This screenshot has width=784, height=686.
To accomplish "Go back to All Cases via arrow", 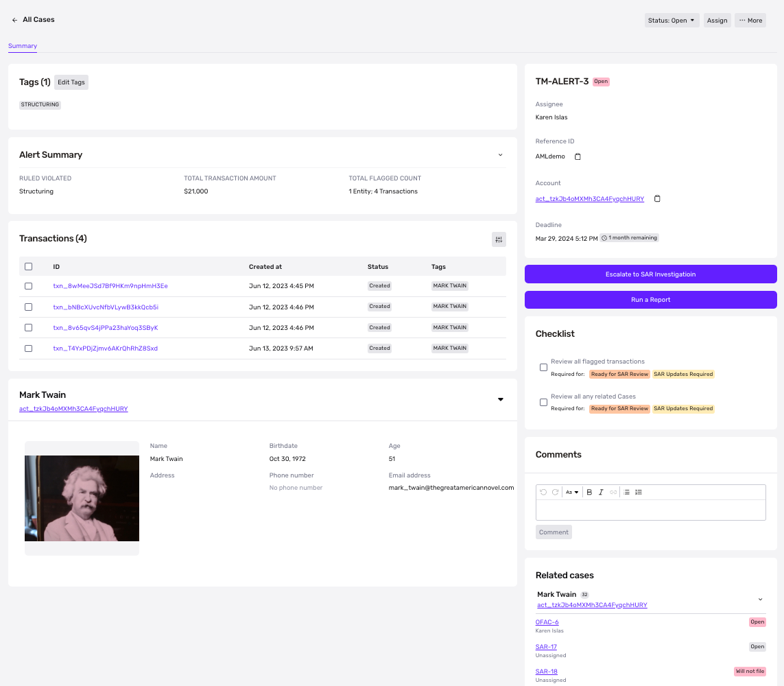I will click(14, 20).
